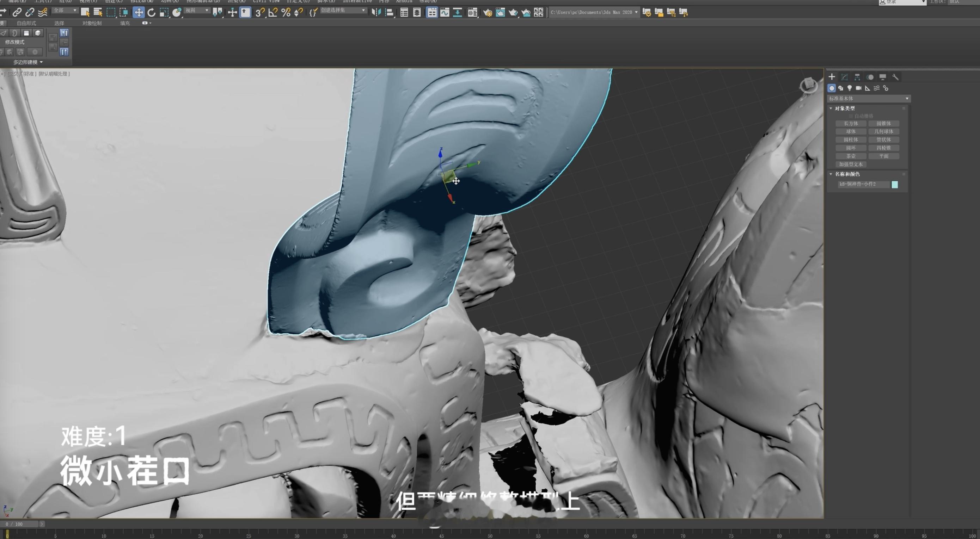This screenshot has height=539, width=980.
Task: Activate Bind to Space Warp icon
Action: coord(43,13)
